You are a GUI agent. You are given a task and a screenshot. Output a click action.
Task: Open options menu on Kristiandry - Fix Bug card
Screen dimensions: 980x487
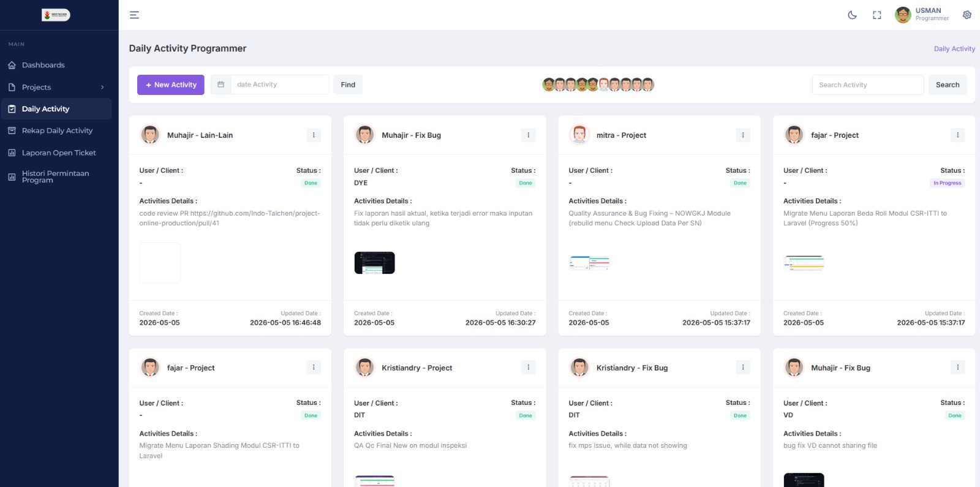click(x=743, y=367)
